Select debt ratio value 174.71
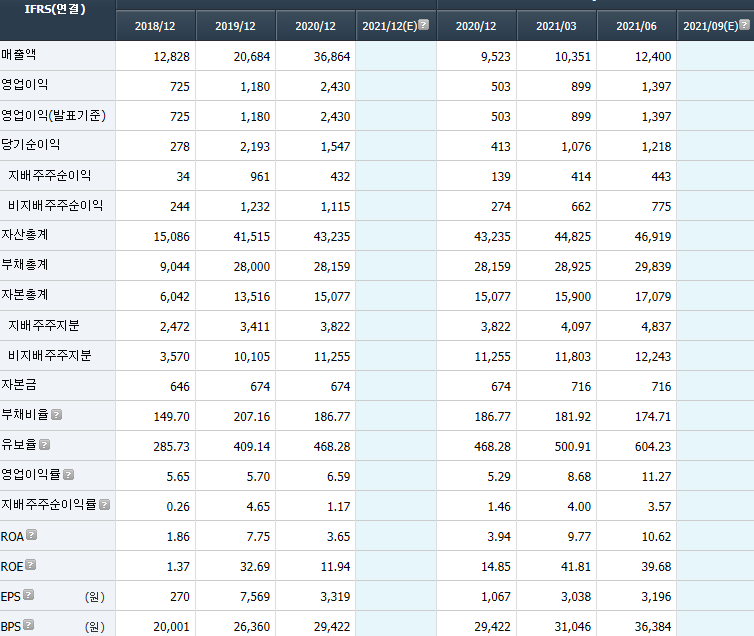The image size is (754, 636). pyautogui.click(x=653, y=417)
